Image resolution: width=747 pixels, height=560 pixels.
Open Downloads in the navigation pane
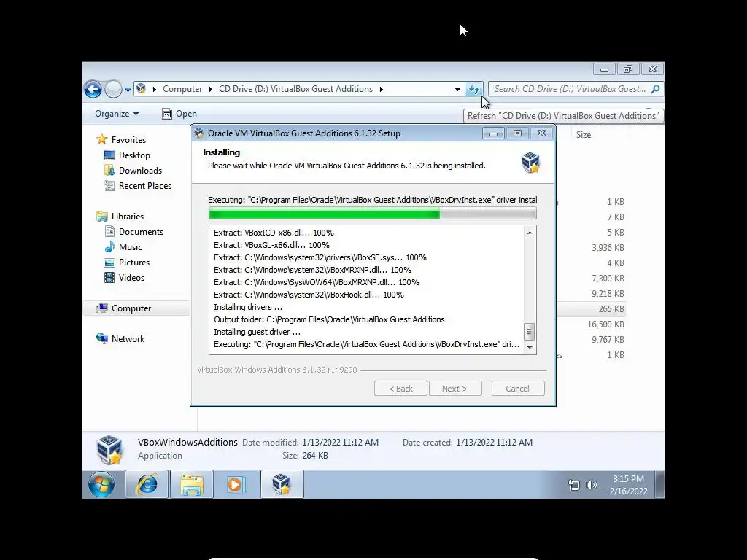click(x=140, y=171)
